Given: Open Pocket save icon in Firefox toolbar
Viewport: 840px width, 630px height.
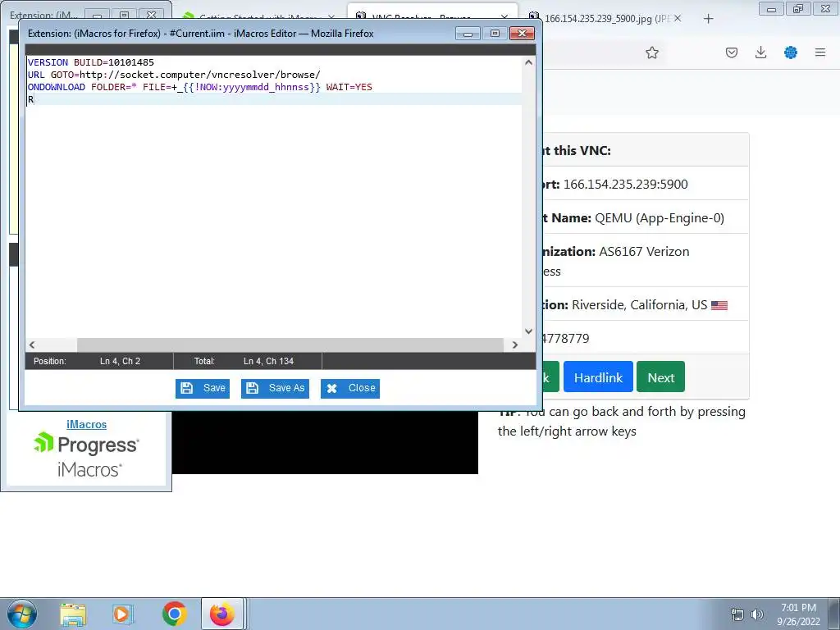Looking at the screenshot, I should click(732, 52).
